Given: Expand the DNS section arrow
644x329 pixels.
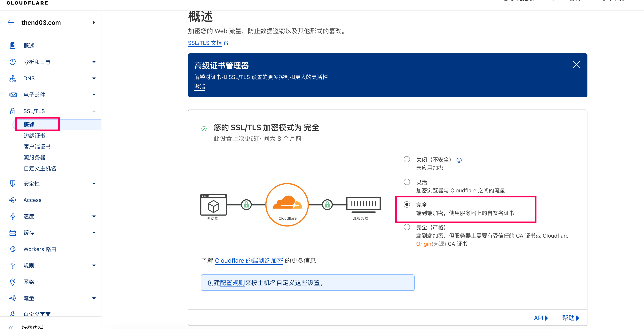Looking at the screenshot, I should coord(94,78).
